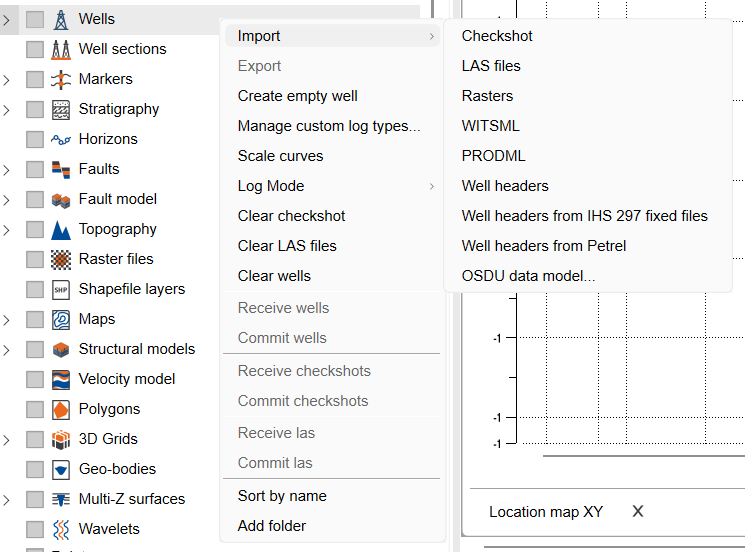Click the Wells derrick icon
Image resolution: width=745 pixels, height=552 pixels.
[61, 19]
